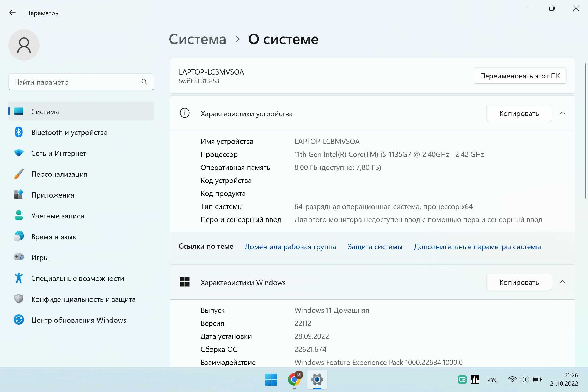Click the Приложения apps icon
Image resolution: width=588 pixels, height=392 pixels.
[19, 195]
